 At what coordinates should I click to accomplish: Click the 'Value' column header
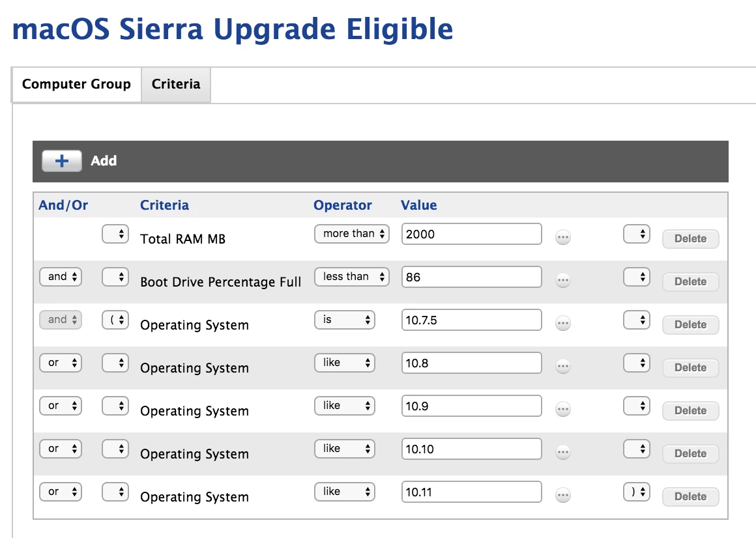click(x=418, y=205)
